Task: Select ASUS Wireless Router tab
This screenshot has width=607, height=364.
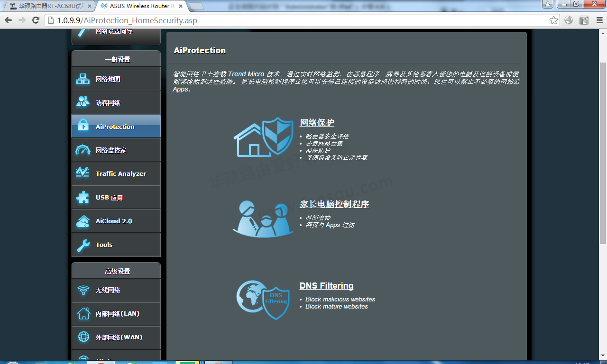Action: pos(142,6)
